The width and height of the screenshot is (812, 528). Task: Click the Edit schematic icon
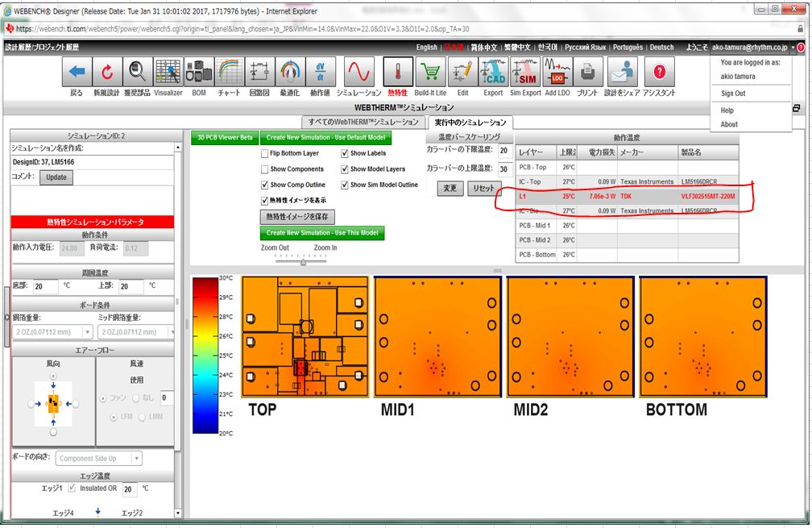click(462, 72)
